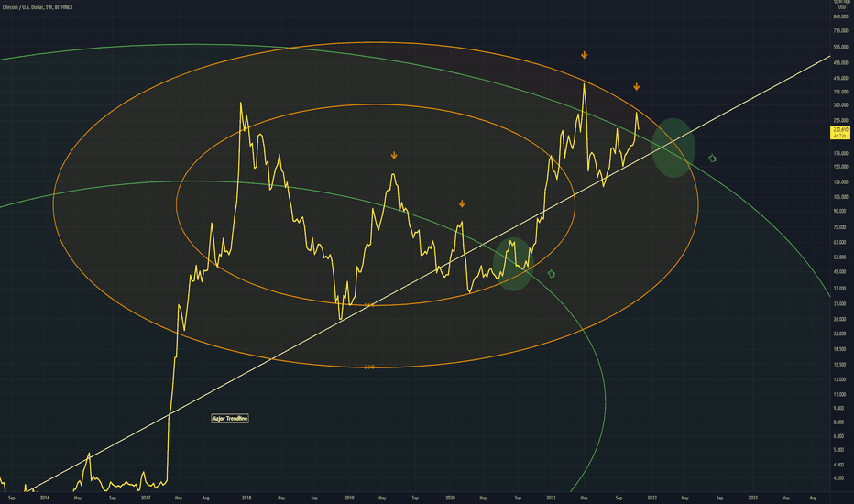Select the green arrow beside the 2022 highlight
The width and height of the screenshot is (854, 504).
coord(712,159)
